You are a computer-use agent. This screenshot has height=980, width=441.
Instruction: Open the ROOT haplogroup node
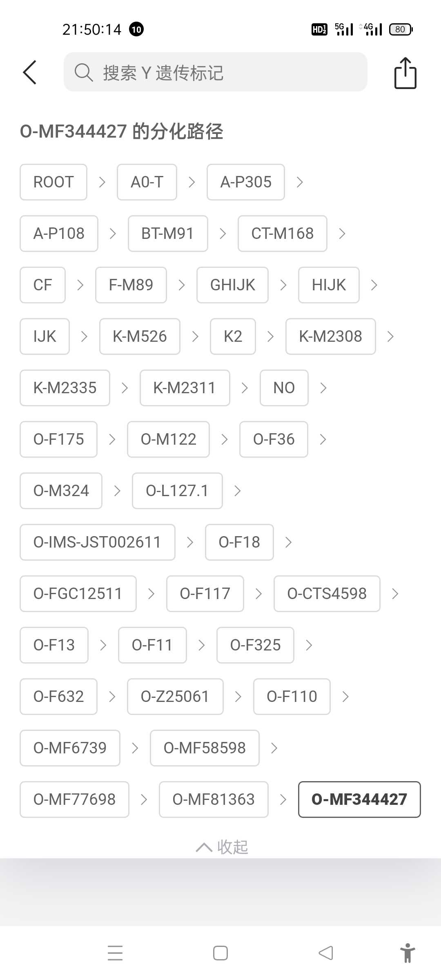coord(53,182)
